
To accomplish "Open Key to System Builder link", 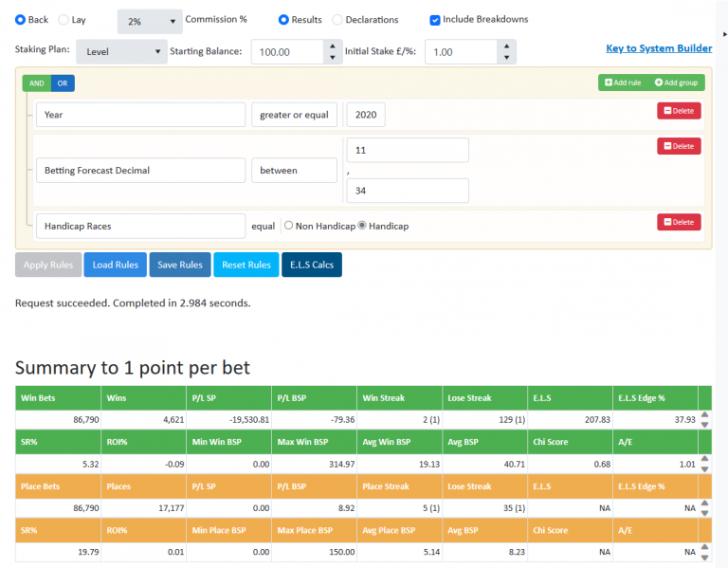I will pyautogui.click(x=659, y=48).
